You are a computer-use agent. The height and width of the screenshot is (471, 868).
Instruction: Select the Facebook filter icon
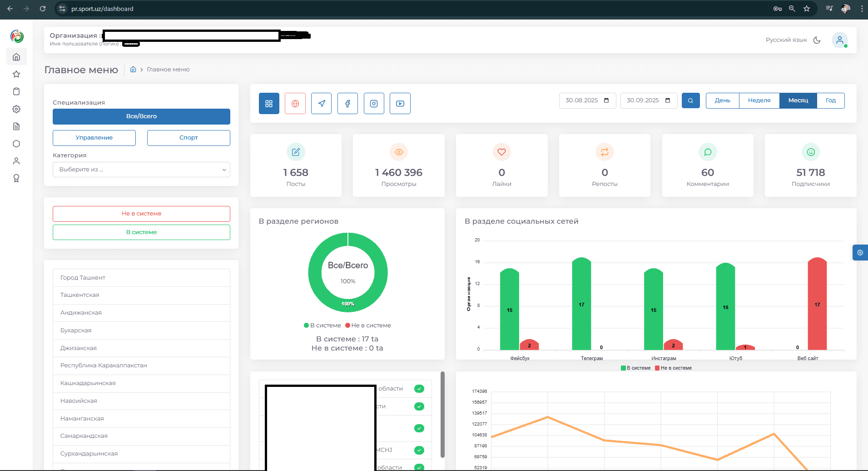pos(347,103)
